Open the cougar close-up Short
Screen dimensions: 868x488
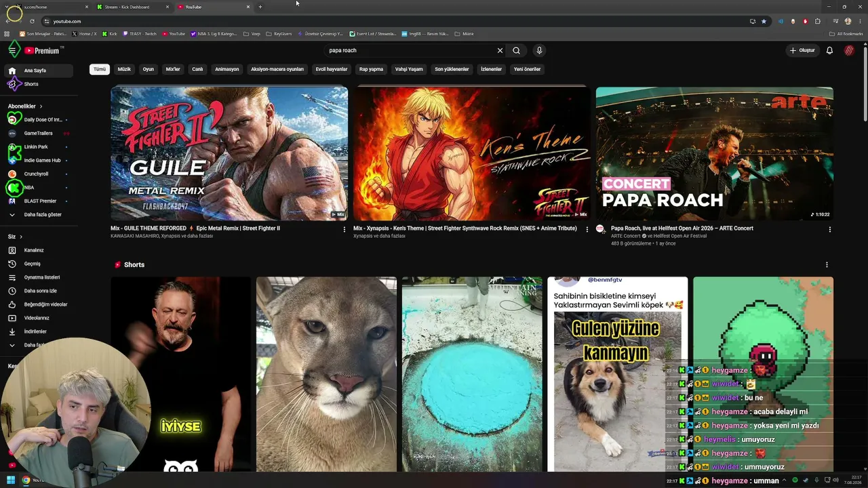point(326,374)
